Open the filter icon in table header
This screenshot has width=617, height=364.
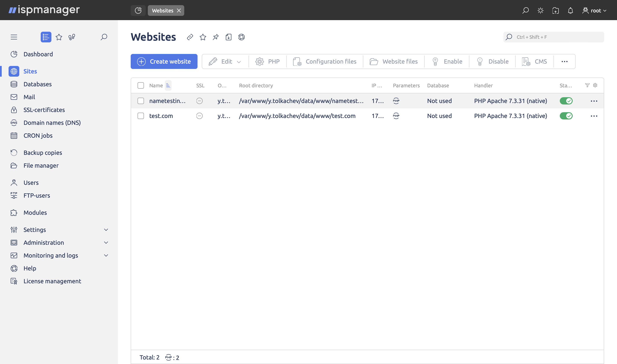click(587, 85)
